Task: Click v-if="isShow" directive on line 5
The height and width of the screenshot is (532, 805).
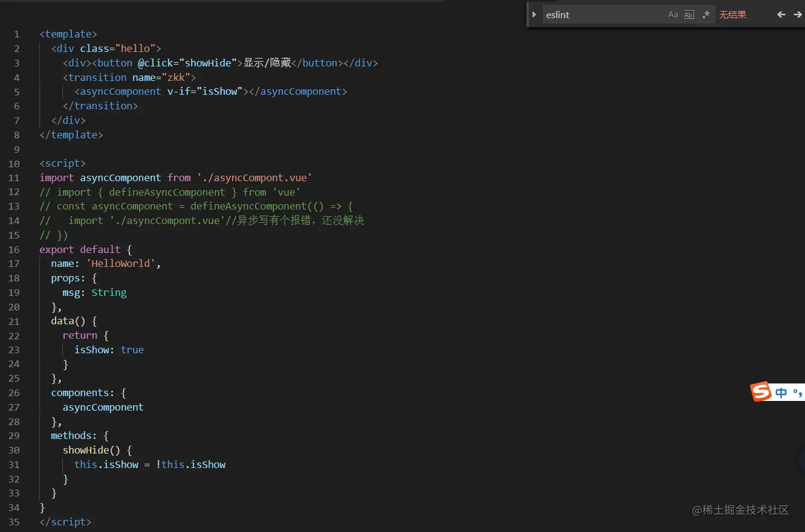Action: pos(205,91)
